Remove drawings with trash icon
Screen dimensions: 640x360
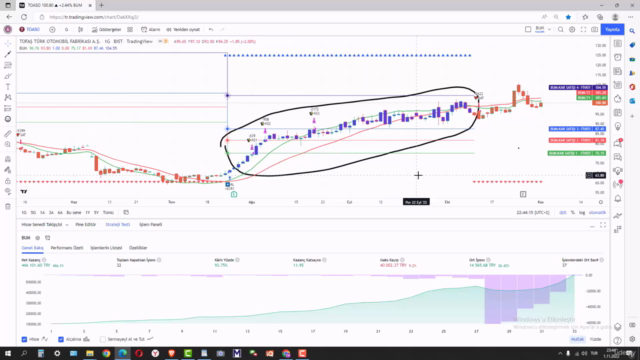[8, 207]
